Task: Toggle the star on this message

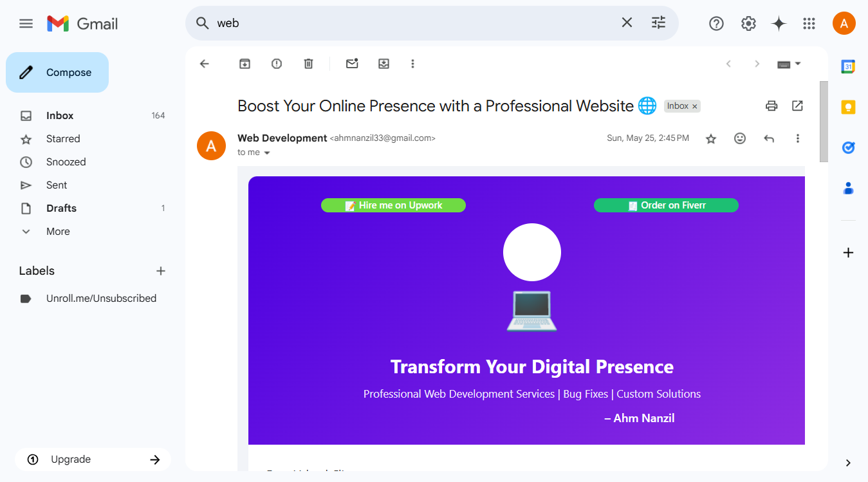Action: [711, 138]
